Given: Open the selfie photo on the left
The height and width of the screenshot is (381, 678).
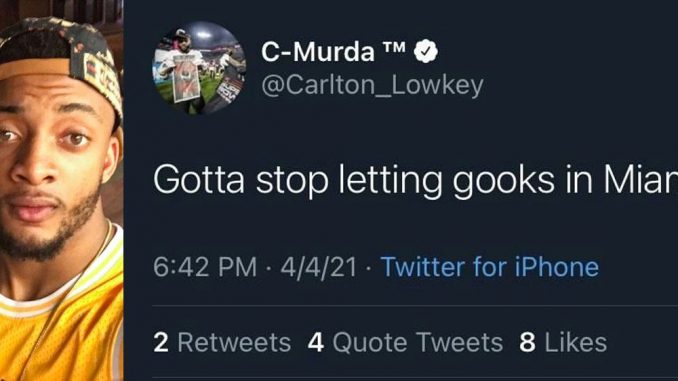Looking at the screenshot, I should coord(61,190).
